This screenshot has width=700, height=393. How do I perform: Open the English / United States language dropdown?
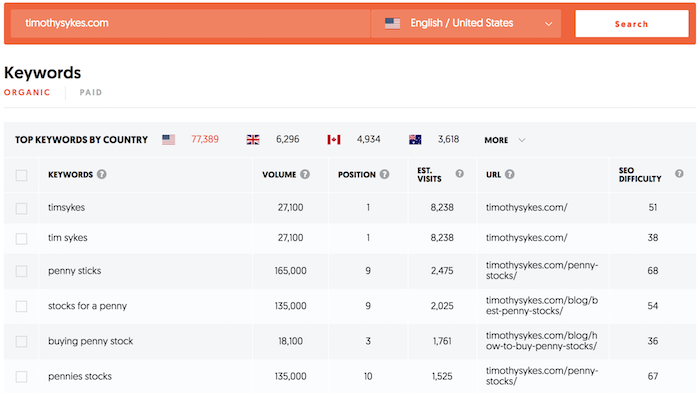466,23
